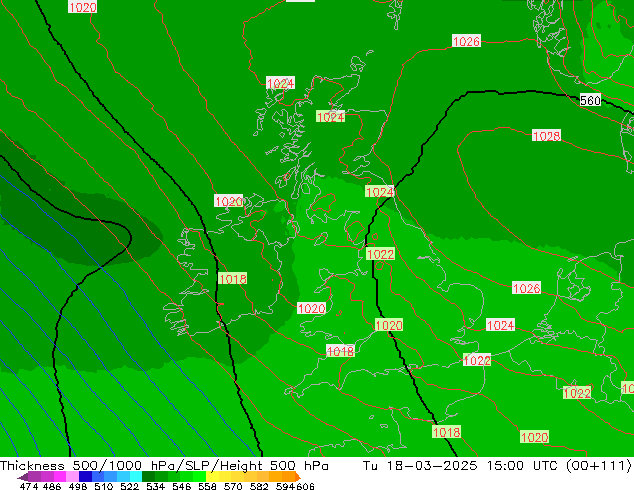Click the 570 legend value
This screenshot has height=490, width=634.
[x=233, y=486]
